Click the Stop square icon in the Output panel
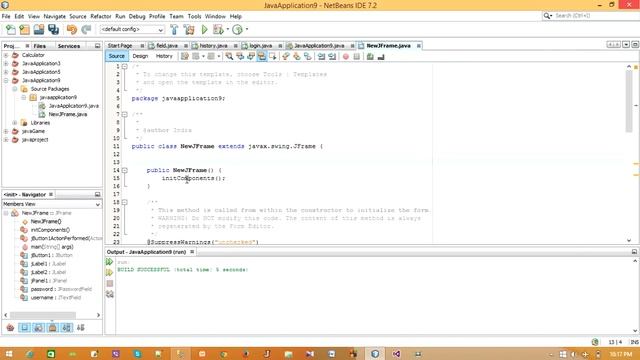 109,283
